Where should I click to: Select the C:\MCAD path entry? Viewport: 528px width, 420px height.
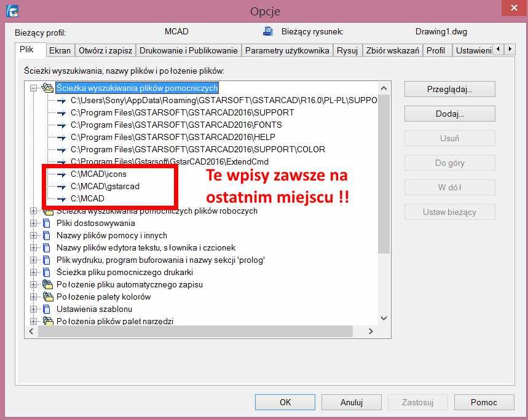click(87, 199)
